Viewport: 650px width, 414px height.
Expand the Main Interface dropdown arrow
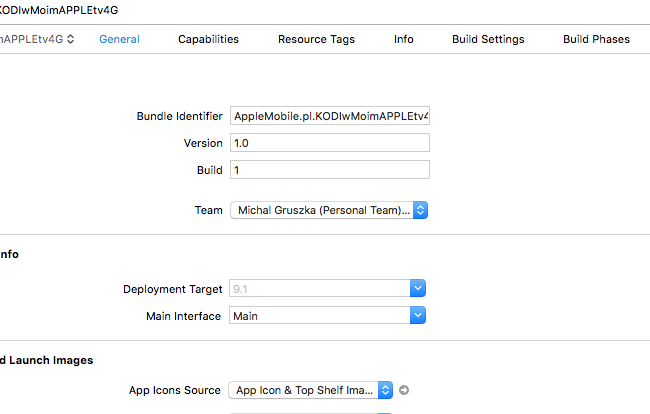[419, 316]
